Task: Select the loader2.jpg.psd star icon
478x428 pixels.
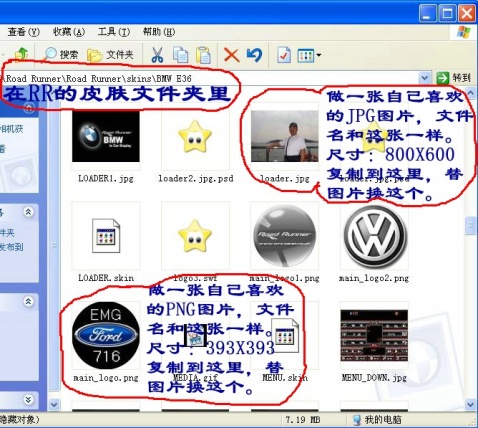Action: 195,136
